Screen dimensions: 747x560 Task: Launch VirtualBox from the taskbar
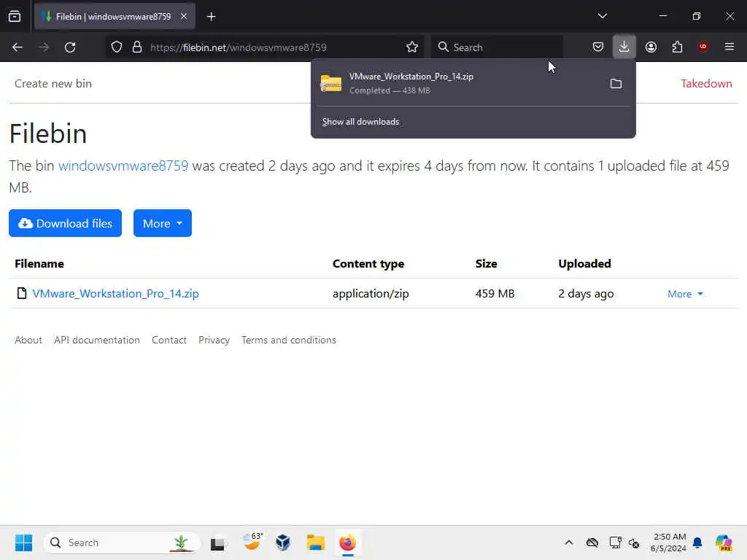click(283, 542)
